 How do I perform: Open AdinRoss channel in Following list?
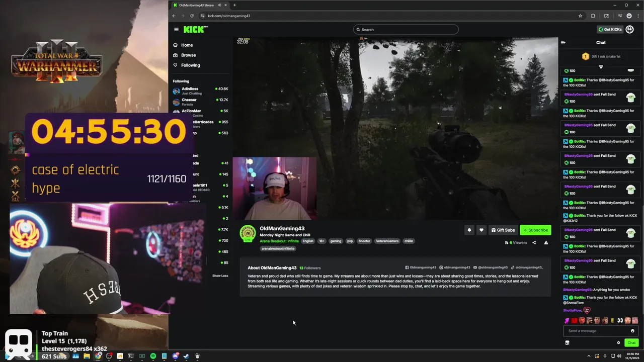(x=200, y=90)
